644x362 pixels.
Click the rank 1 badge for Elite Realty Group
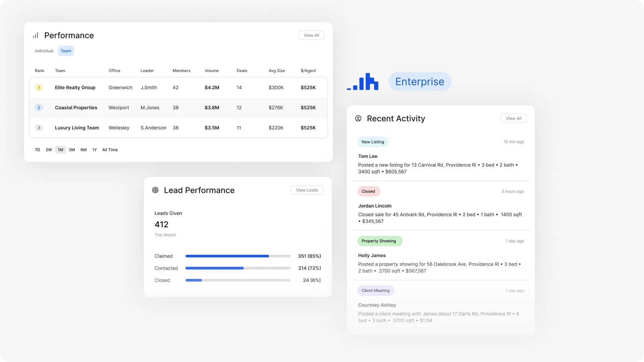39,87
